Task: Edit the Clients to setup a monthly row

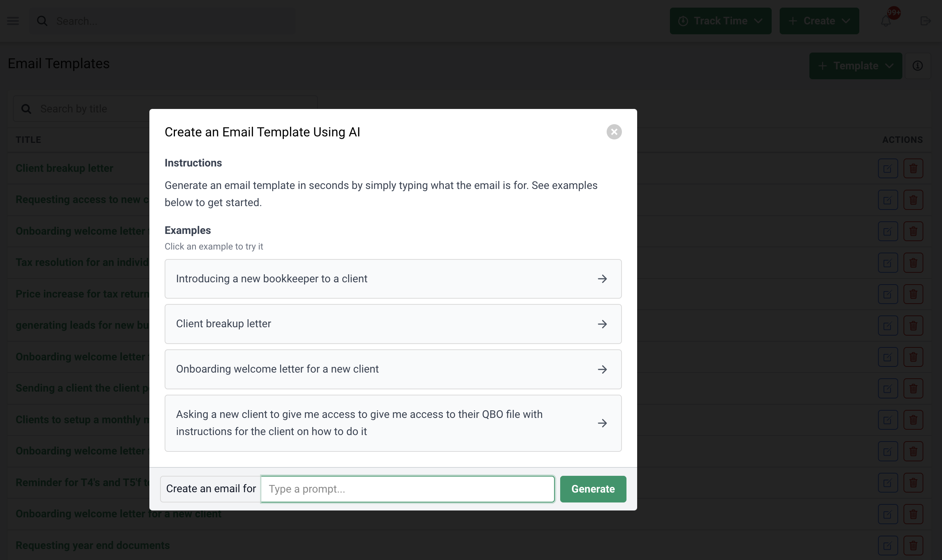Action: pos(888,420)
